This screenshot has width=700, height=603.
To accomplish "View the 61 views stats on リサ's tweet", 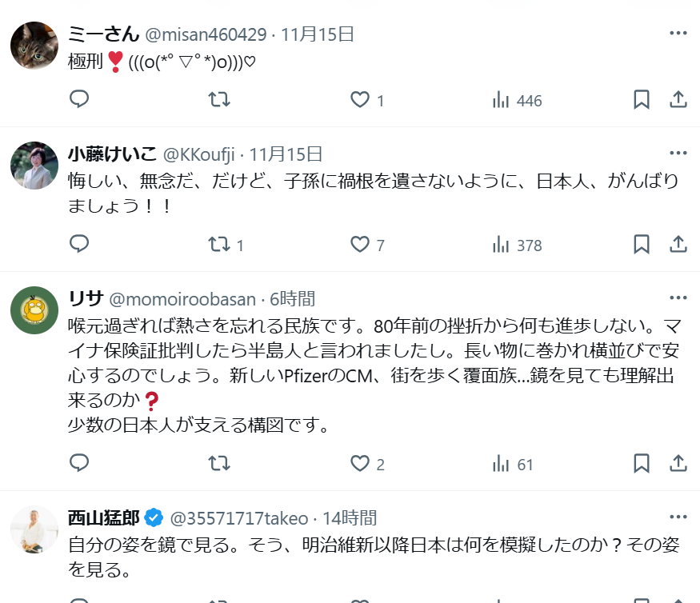I will tap(513, 464).
